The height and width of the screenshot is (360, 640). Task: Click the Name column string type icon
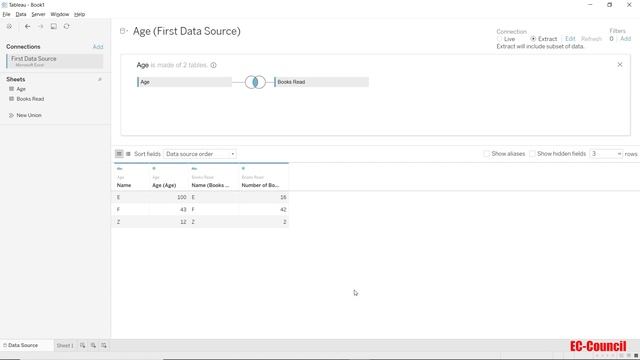pos(120,169)
